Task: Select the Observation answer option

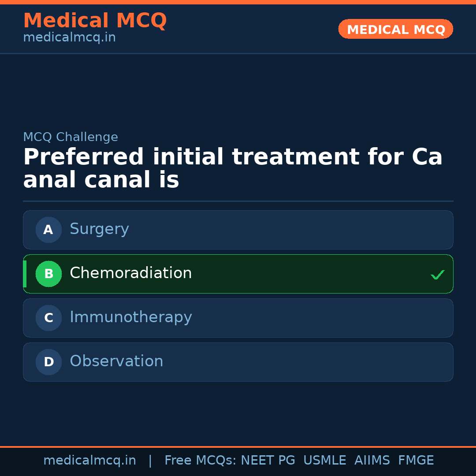Action: tap(238, 362)
